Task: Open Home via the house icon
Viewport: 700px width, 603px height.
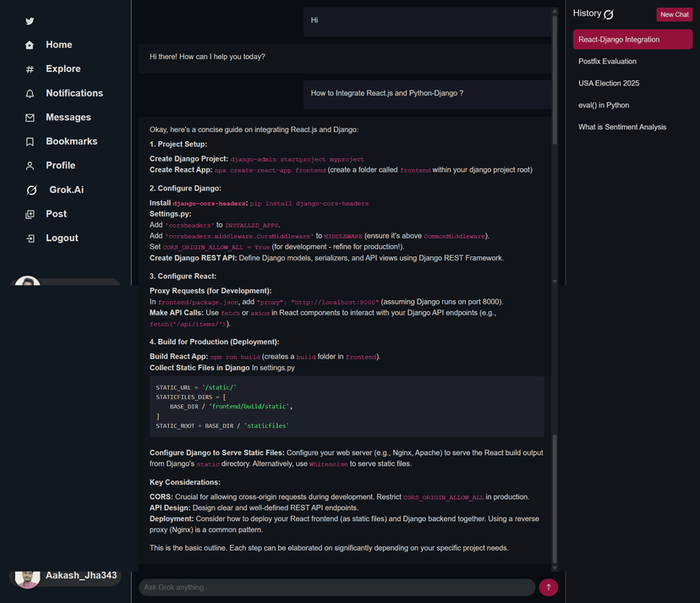Action: click(x=30, y=46)
